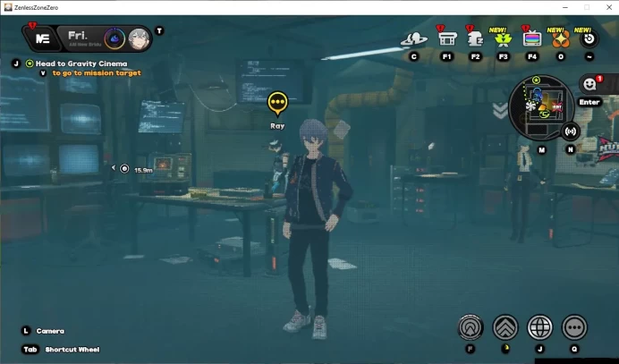Click the V key badge for mission target
Screen dimensions: 619x364
pos(44,73)
